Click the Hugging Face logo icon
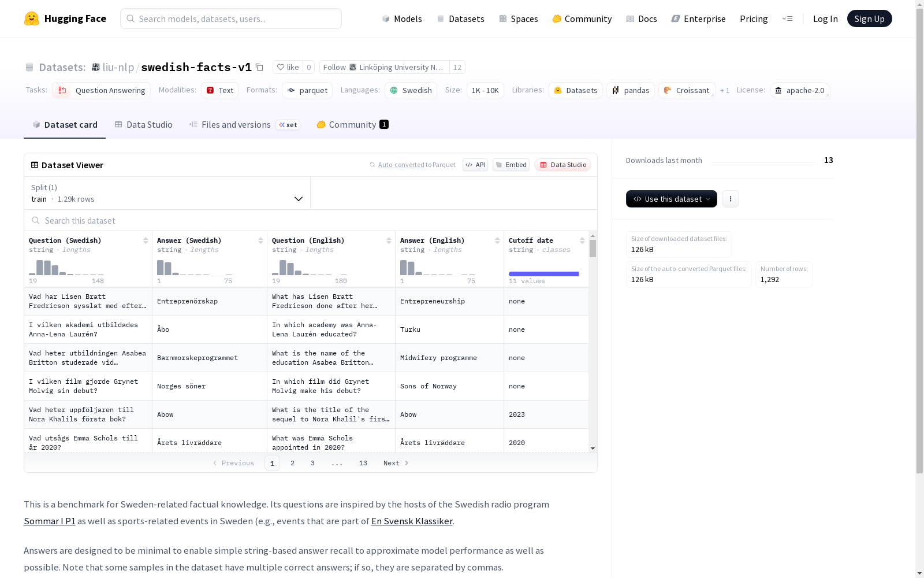This screenshot has width=924, height=578. pyautogui.click(x=32, y=18)
